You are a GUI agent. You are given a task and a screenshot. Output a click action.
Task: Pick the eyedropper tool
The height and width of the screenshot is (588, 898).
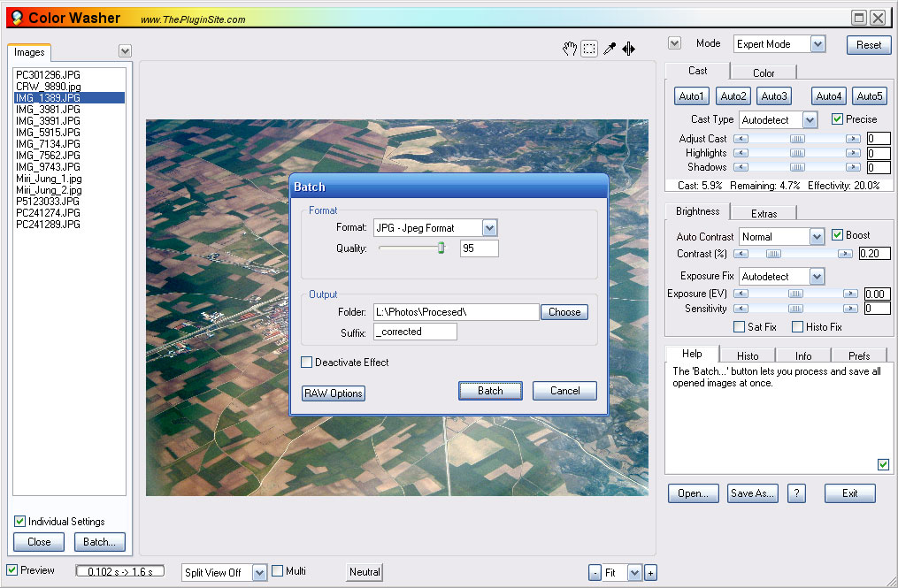[609, 50]
